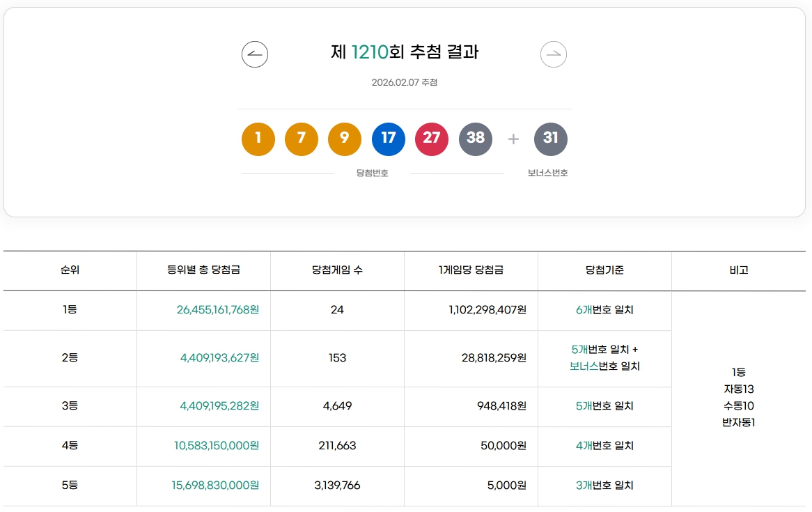The image size is (812, 512).
Task: Go to the next draw round
Action: [x=553, y=54]
